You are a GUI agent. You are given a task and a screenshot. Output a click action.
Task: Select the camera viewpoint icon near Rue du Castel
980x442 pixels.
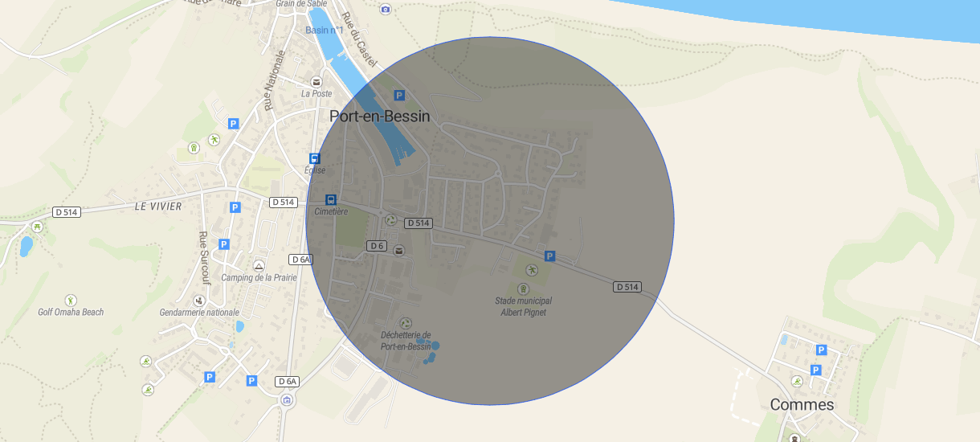[386, 9]
